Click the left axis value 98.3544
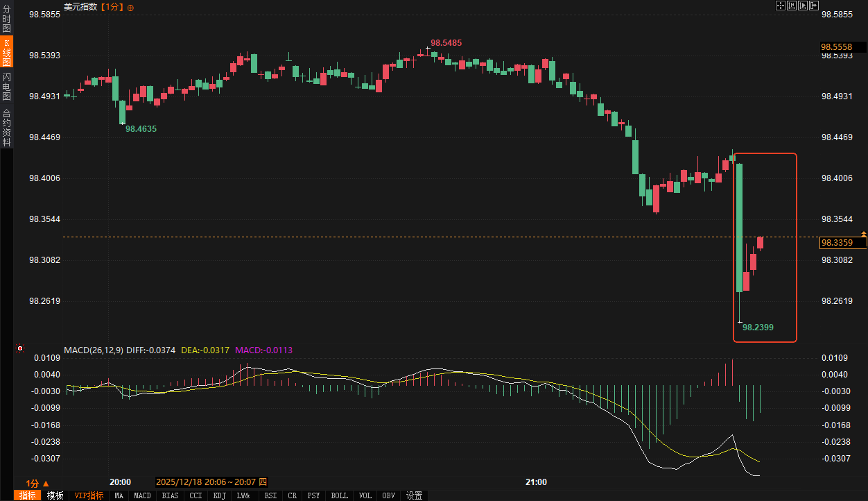The image size is (868, 501). pos(44,219)
